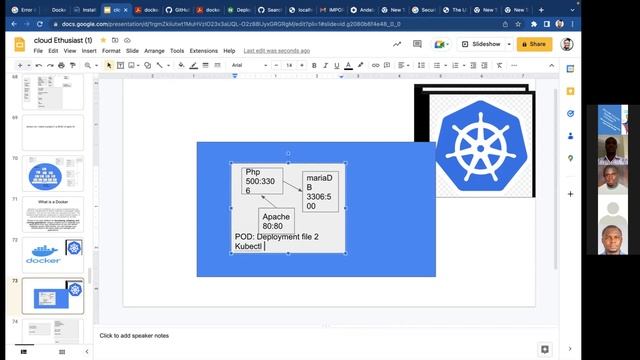Screen dimensions: 640x360
Task: Add a new slide with plus button
Action: point(20,65)
